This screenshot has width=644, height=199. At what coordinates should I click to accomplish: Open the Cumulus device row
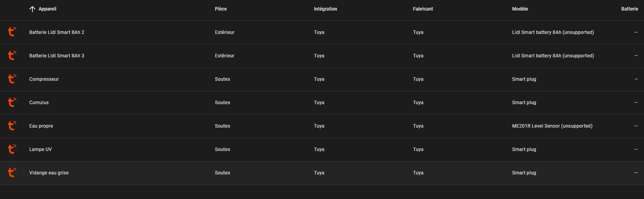click(x=322, y=103)
